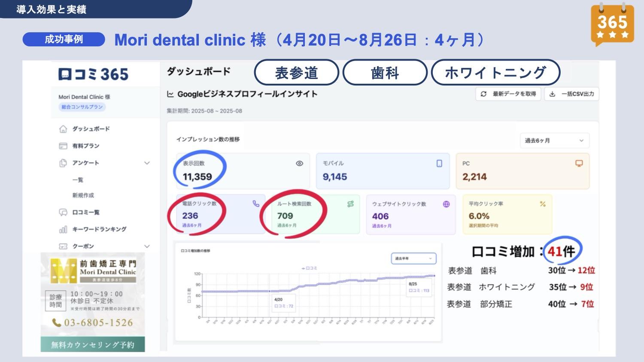Image resolution: width=644 pixels, height=362 pixels.
Task: Click the globe icon on ウェブサイトクリック数 card
Action: point(446,204)
